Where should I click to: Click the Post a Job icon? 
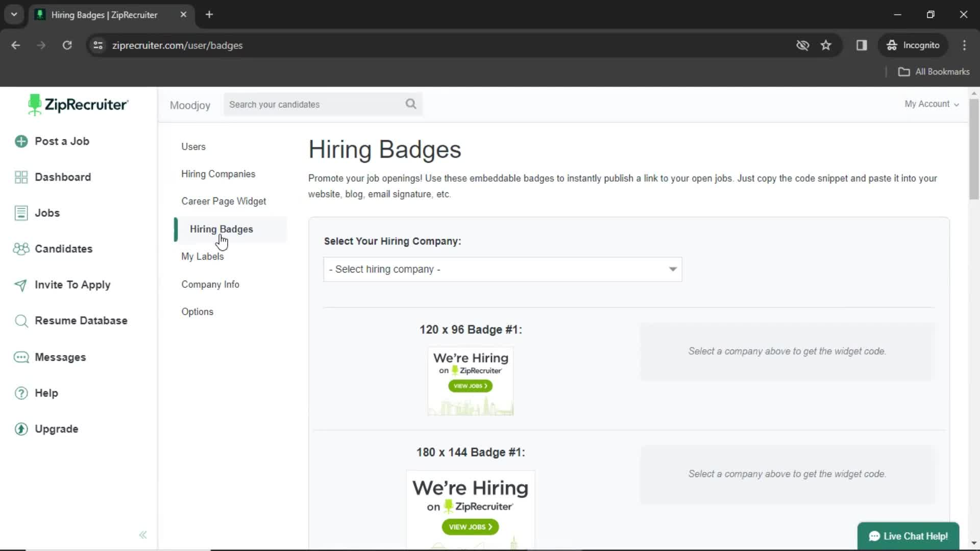21,141
